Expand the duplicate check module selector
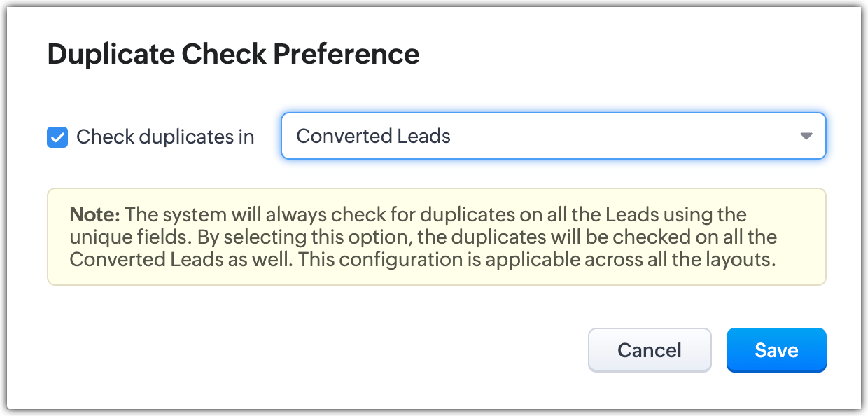Screen dimensions: 868x416 [x=553, y=136]
